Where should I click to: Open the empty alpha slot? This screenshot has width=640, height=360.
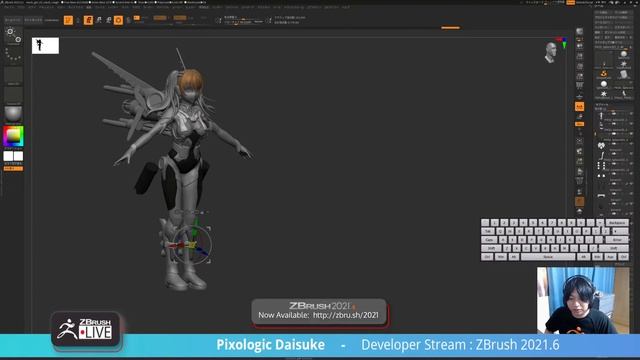[x=13, y=75]
